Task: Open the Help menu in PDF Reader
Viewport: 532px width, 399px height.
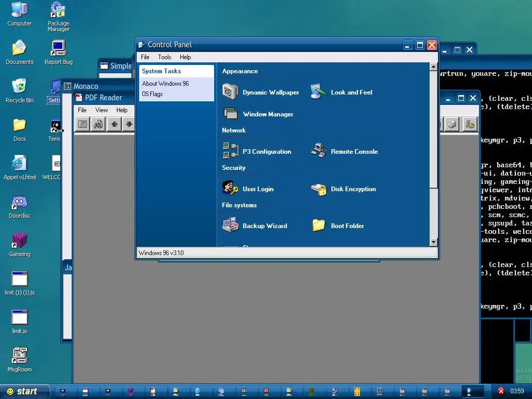Action: [122, 110]
